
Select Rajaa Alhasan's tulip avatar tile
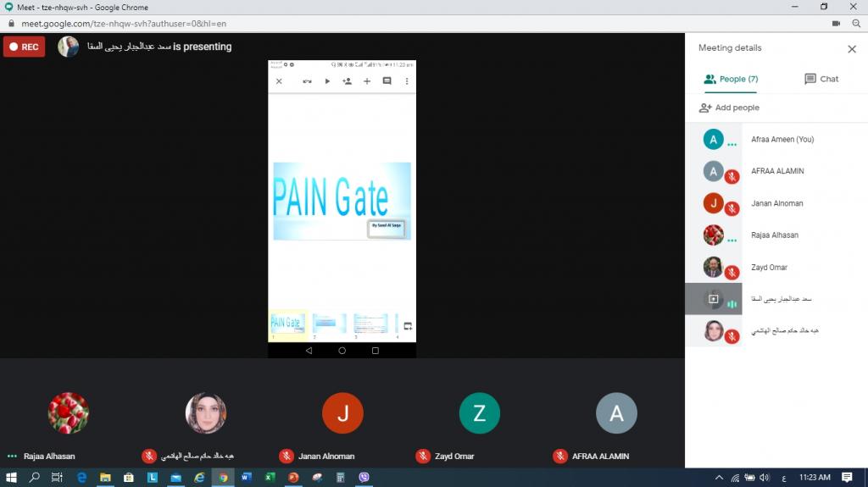click(x=68, y=413)
